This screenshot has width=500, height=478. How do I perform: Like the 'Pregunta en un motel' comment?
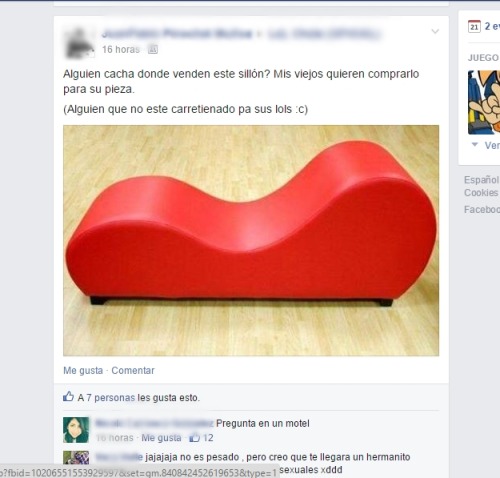(161, 438)
